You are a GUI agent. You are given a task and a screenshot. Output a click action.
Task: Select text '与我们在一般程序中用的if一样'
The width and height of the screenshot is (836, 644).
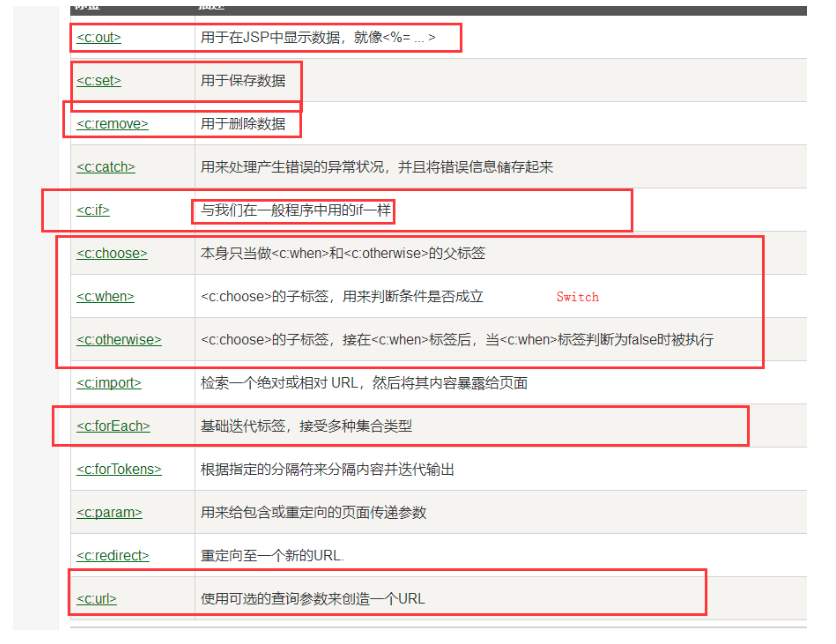click(296, 211)
